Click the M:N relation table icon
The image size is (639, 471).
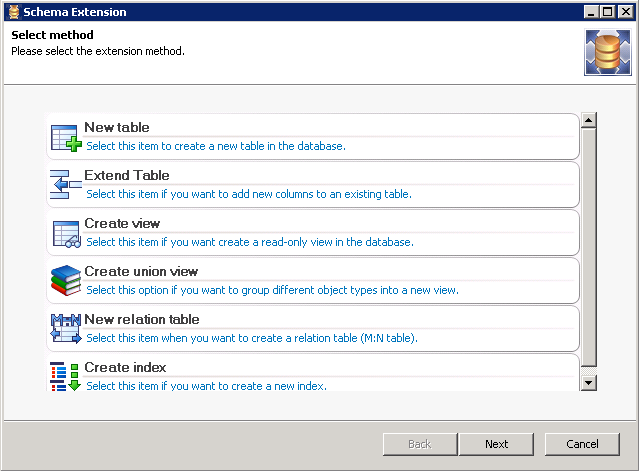[66, 328]
